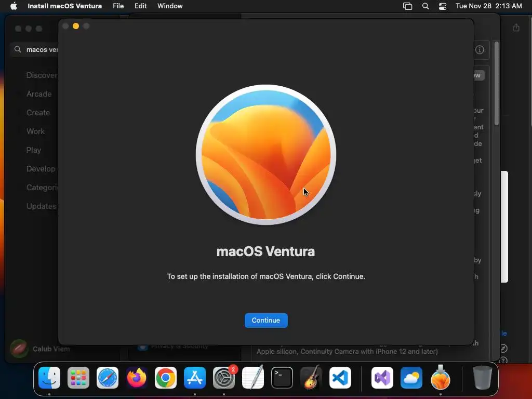Click the share icon in App Store window
Viewport: 532px width, 399px height.
(x=516, y=28)
